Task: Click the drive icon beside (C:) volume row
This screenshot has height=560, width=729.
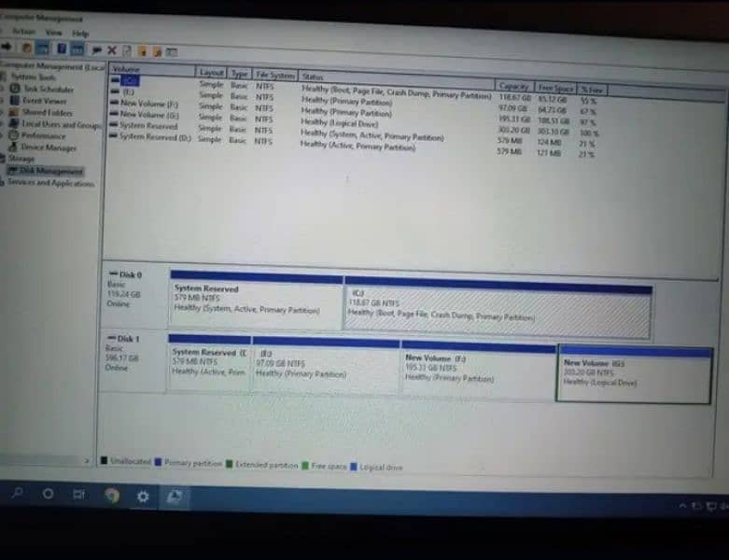Action: (115, 80)
